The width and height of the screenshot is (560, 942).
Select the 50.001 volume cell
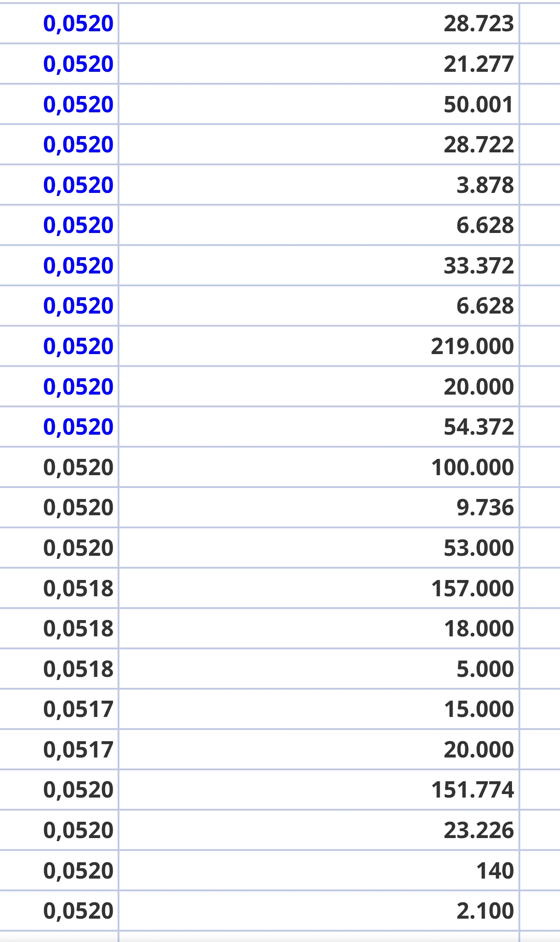click(319, 104)
